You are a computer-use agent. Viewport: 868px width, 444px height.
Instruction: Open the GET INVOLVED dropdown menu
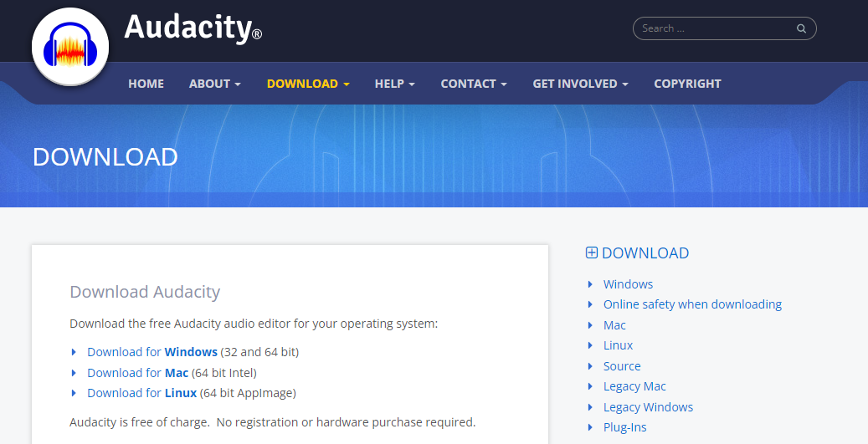[x=580, y=84]
